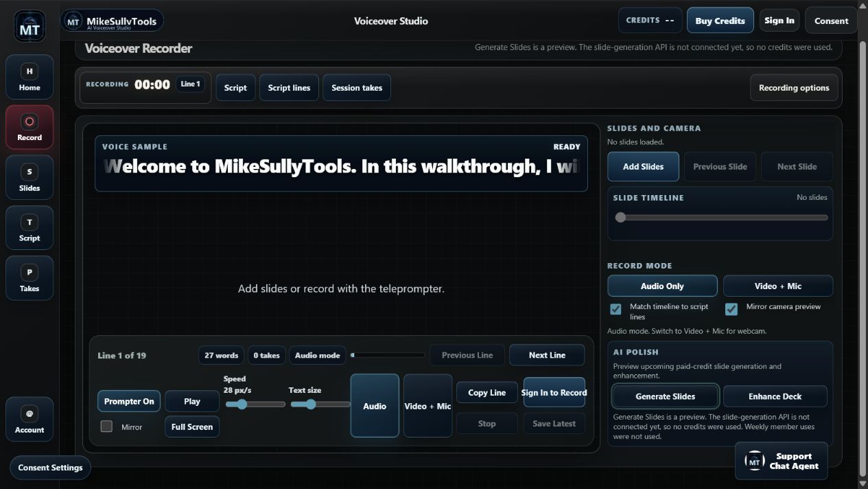
Task: Click Buy Credits
Action: (x=720, y=21)
